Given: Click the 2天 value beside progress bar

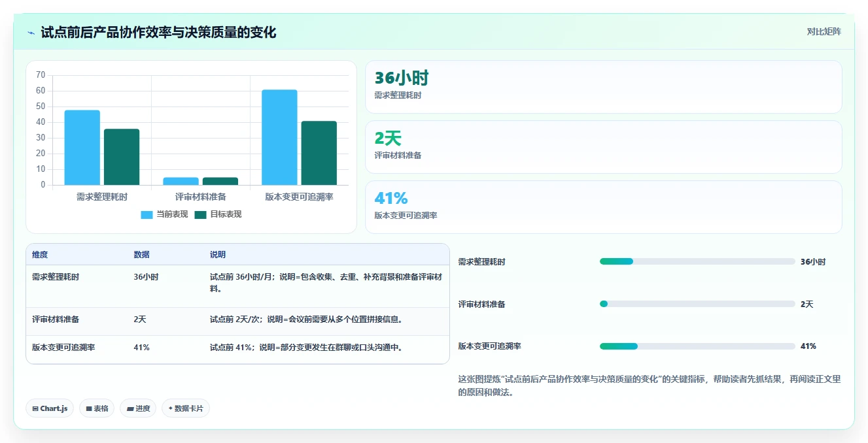Looking at the screenshot, I should pyautogui.click(x=807, y=304).
